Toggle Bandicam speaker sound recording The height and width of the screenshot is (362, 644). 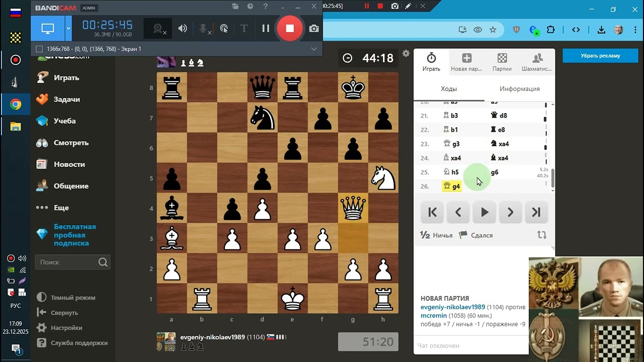click(x=183, y=29)
